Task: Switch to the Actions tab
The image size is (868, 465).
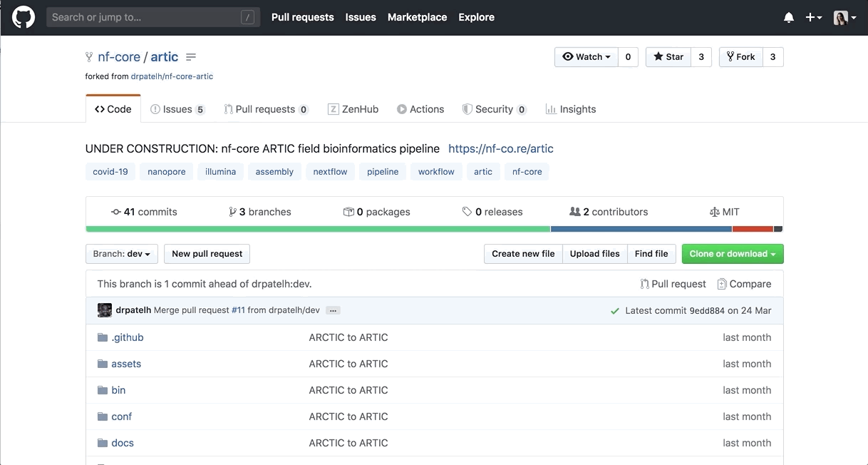Action: 420,109
